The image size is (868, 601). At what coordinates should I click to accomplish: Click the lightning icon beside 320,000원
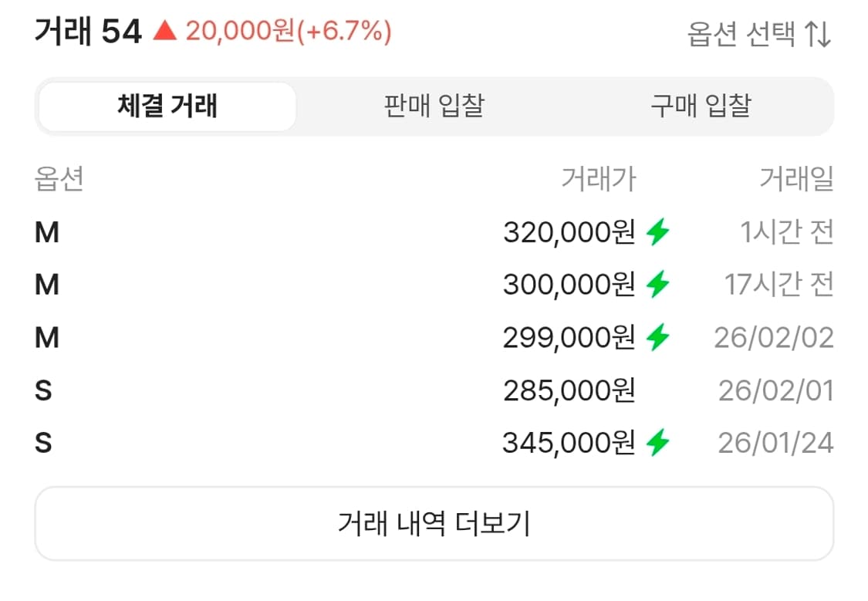click(658, 231)
